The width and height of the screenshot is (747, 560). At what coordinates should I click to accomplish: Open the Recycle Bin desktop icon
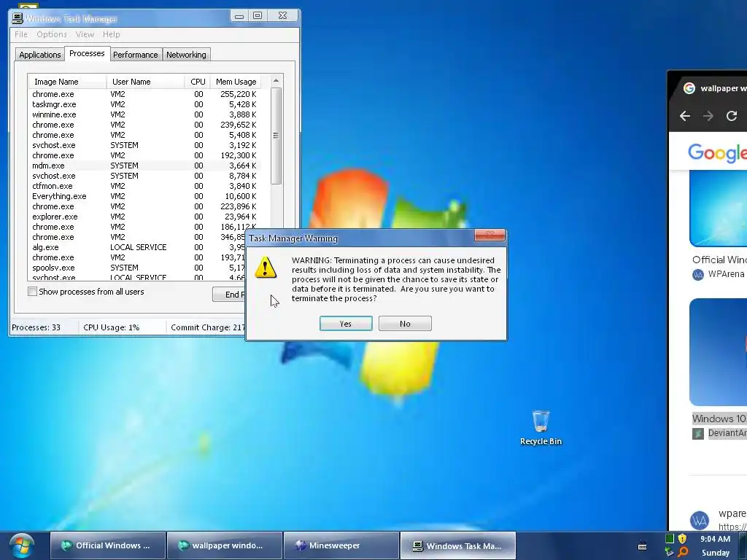tap(541, 428)
